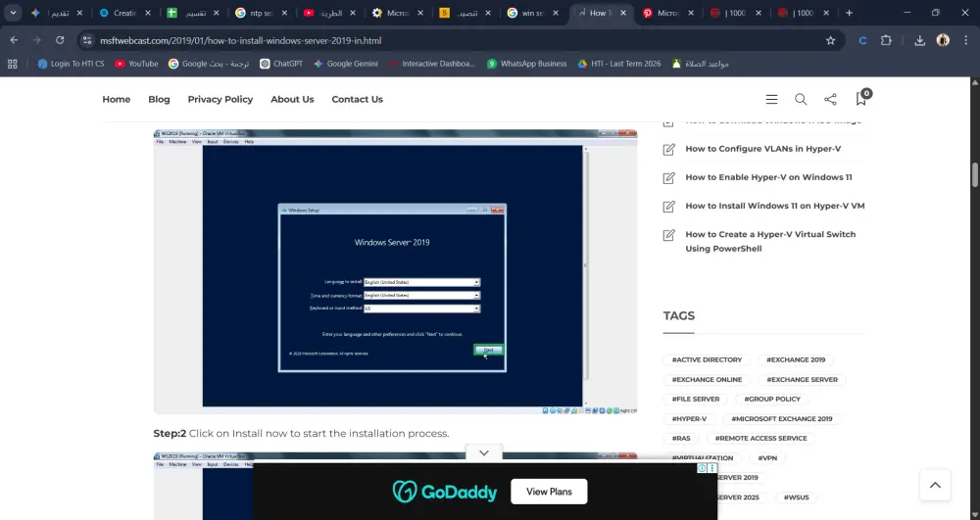Select the #GROUP POLICY tag

coord(772,399)
